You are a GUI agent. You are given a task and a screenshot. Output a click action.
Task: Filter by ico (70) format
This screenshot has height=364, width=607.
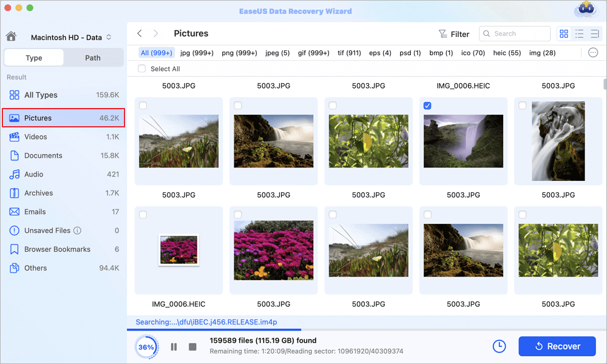pyautogui.click(x=473, y=53)
